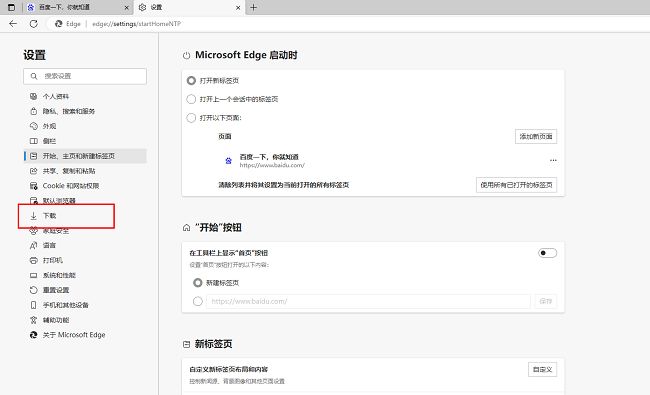
Task: Click the Edge site info icon
Action: click(x=58, y=24)
